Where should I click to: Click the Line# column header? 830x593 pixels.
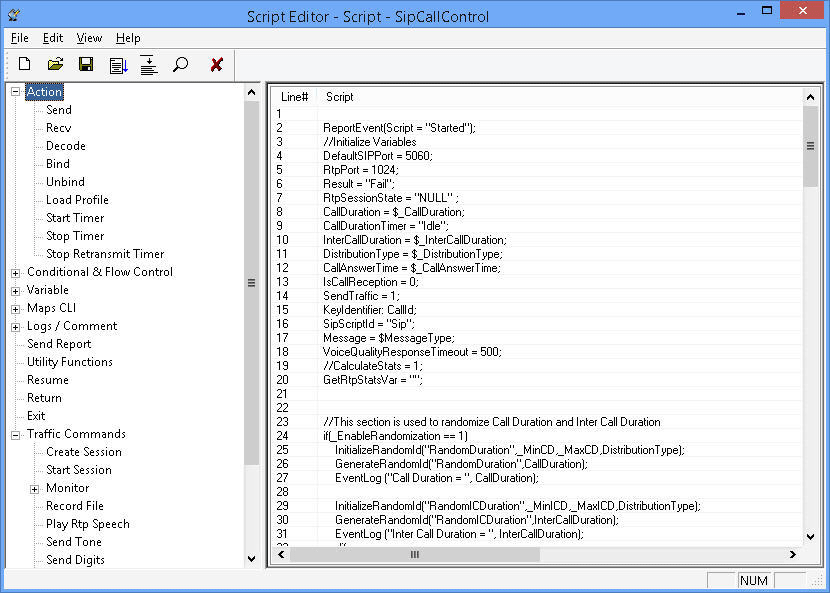coord(294,97)
